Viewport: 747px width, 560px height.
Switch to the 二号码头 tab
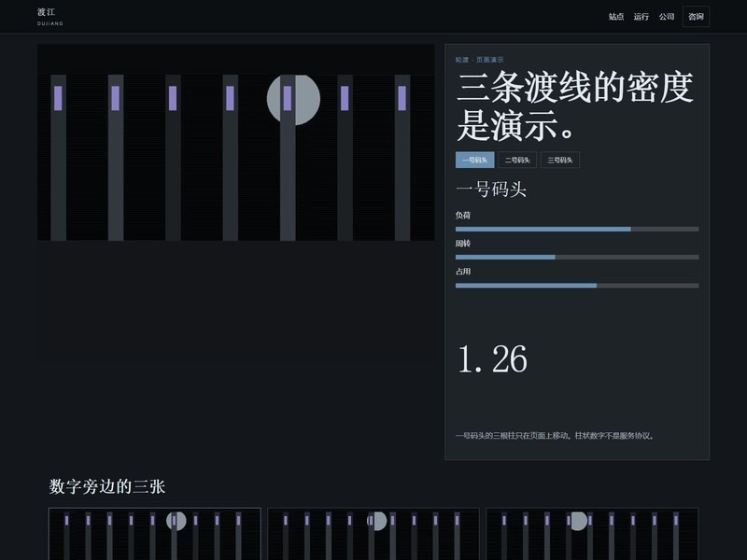pos(517,160)
